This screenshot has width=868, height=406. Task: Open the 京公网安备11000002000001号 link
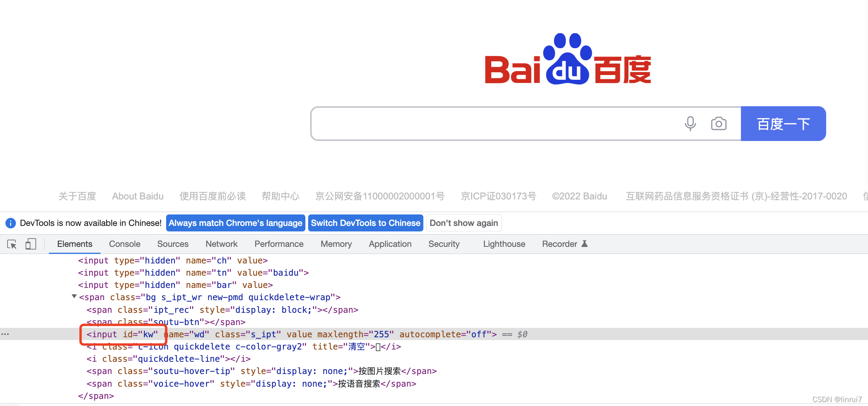380,196
